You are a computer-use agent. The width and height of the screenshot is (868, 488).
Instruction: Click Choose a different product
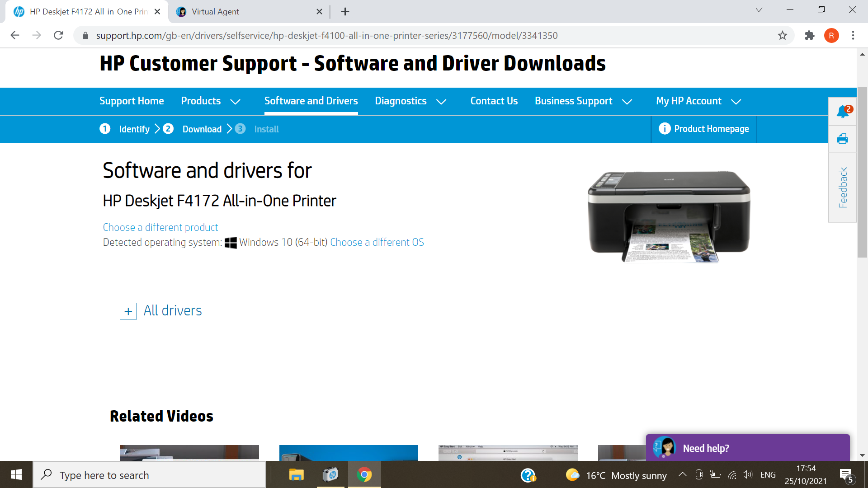point(160,227)
